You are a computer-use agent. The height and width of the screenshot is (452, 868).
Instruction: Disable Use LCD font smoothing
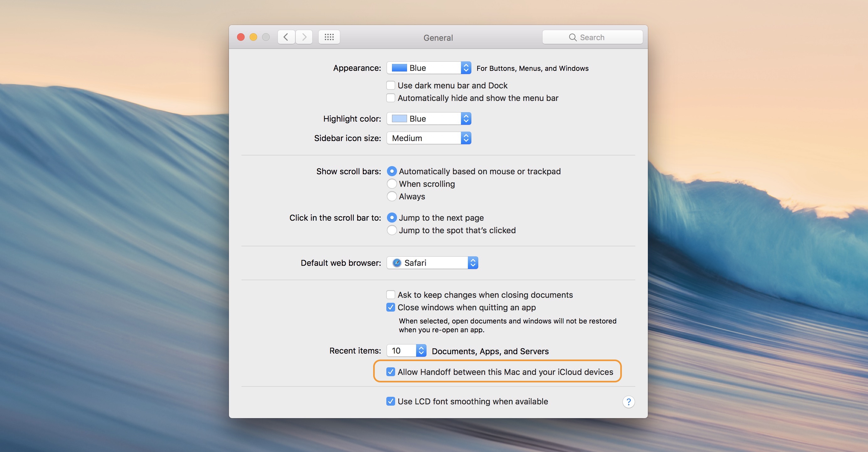point(390,401)
